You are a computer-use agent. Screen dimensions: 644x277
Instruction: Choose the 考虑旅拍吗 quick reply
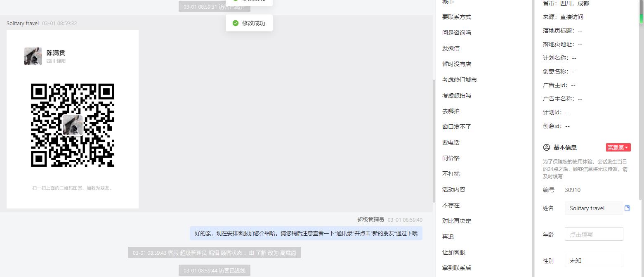pyautogui.click(x=457, y=95)
